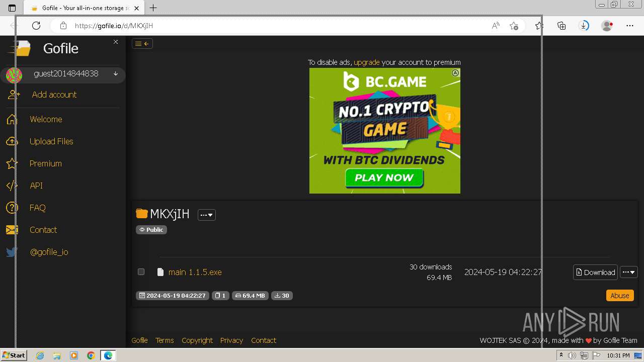Screen dimensions: 644x362
Task: Open Internet Explorer from taskbar
Action: [x=40, y=355]
